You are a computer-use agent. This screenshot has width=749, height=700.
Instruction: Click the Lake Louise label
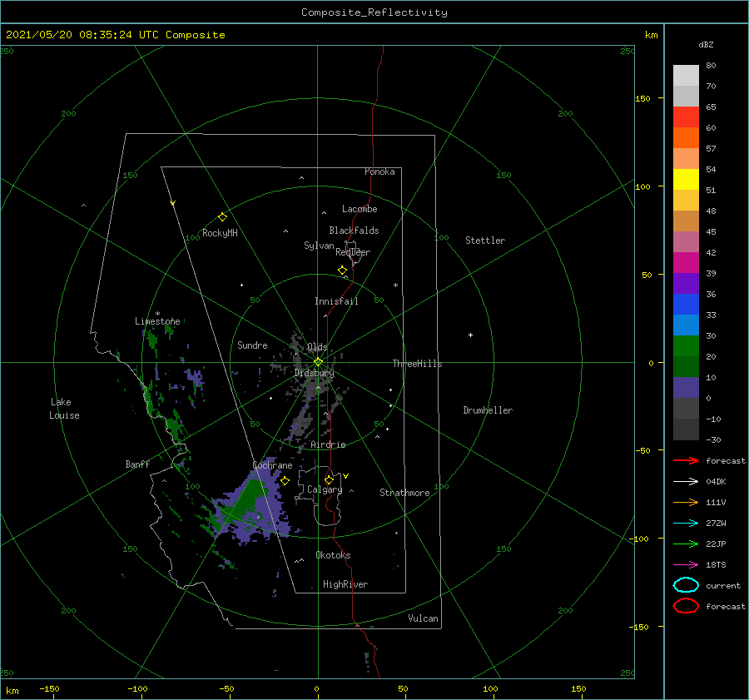(x=64, y=409)
